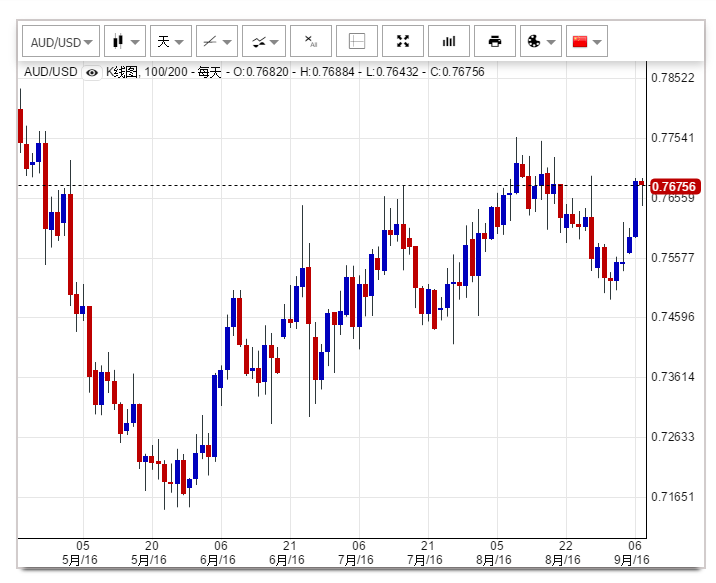Click the 21 7月/16 date label
Image resolution: width=716 pixels, height=583 pixels.
click(425, 552)
